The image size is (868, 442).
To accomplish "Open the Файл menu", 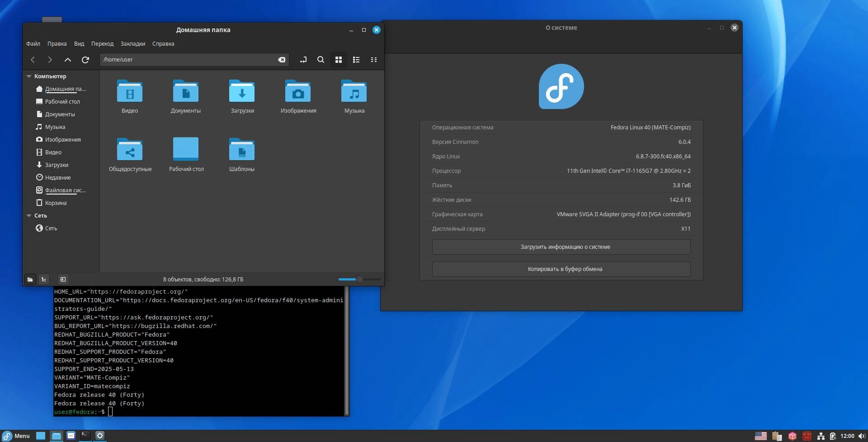I will click(x=33, y=44).
